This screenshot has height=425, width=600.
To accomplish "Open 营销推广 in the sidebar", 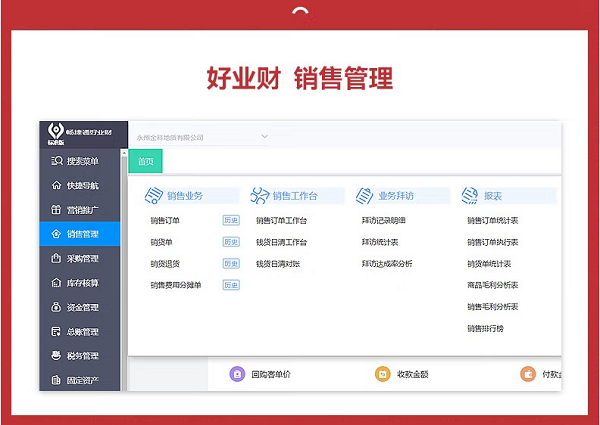I will click(x=80, y=210).
